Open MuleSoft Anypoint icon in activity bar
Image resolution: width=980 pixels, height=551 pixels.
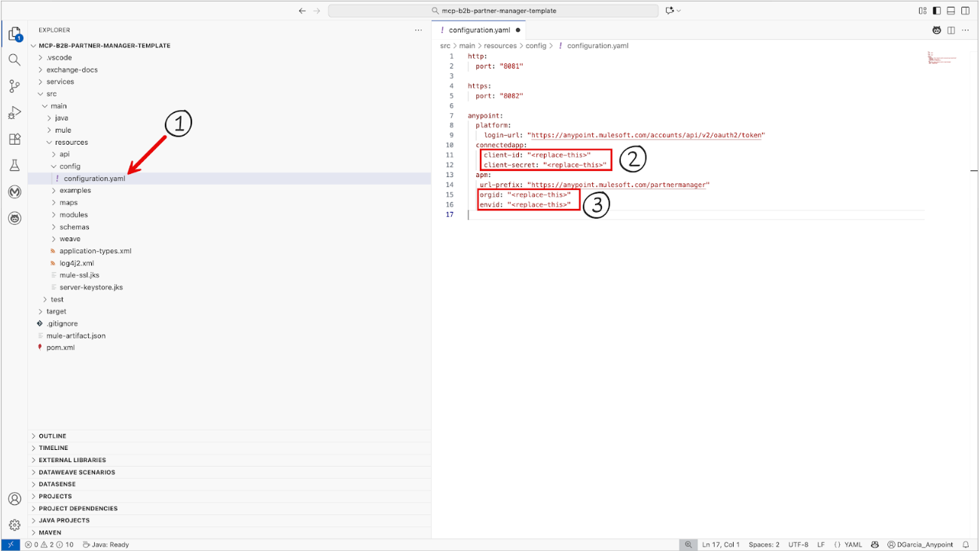pos(14,192)
